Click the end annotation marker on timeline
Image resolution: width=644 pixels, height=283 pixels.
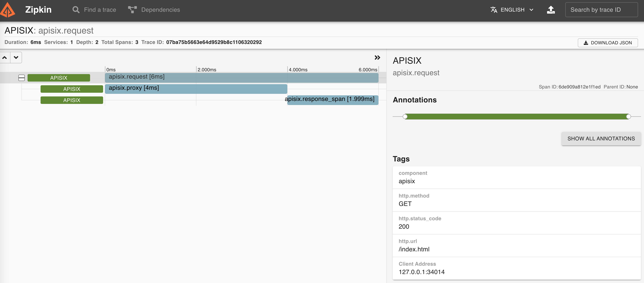[x=629, y=117]
